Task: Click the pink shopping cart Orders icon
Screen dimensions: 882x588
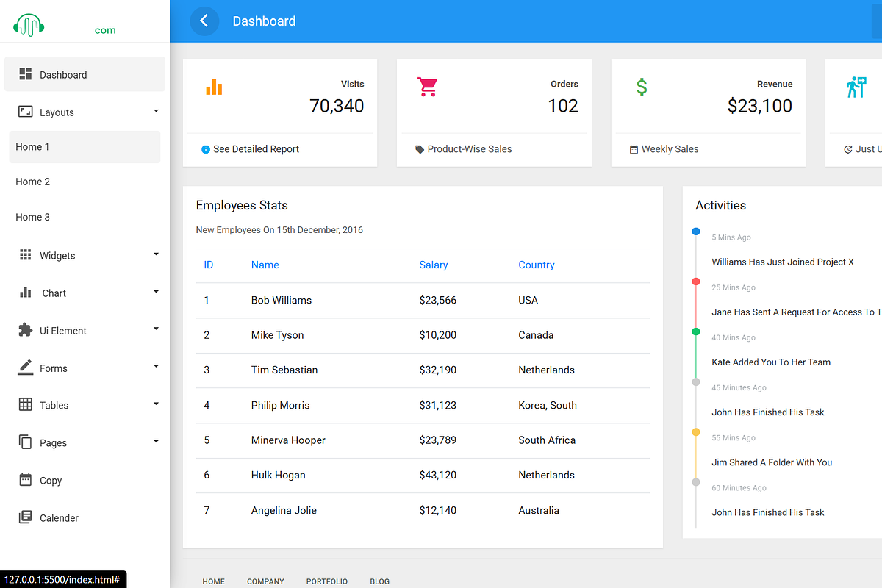Action: click(428, 87)
